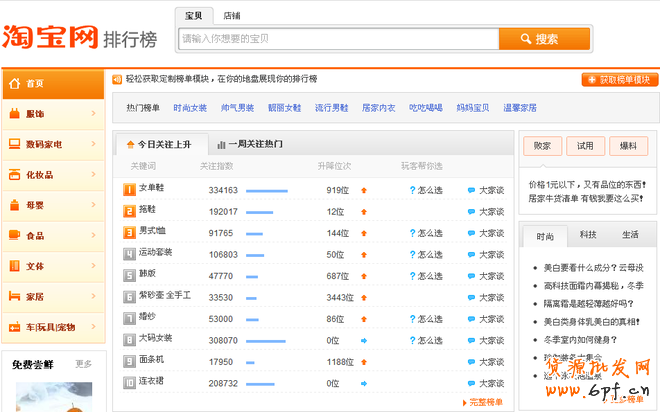
Task: Expand the 车|玩具|宠物 category chevron
Action: (93, 327)
